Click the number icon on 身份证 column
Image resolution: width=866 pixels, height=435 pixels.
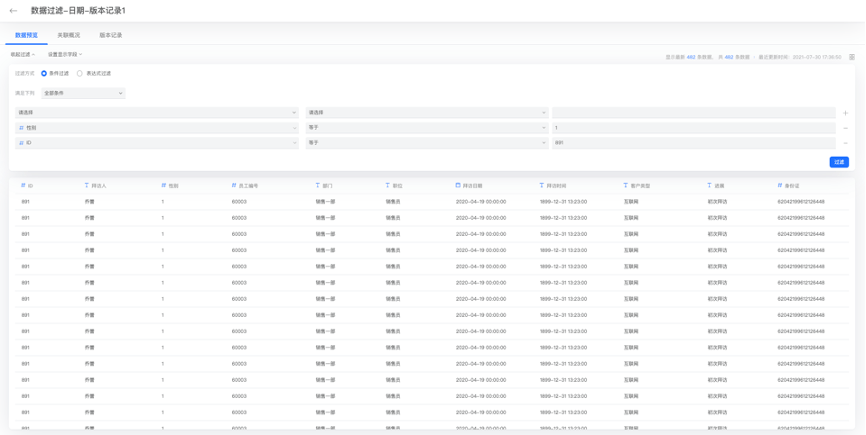780,185
